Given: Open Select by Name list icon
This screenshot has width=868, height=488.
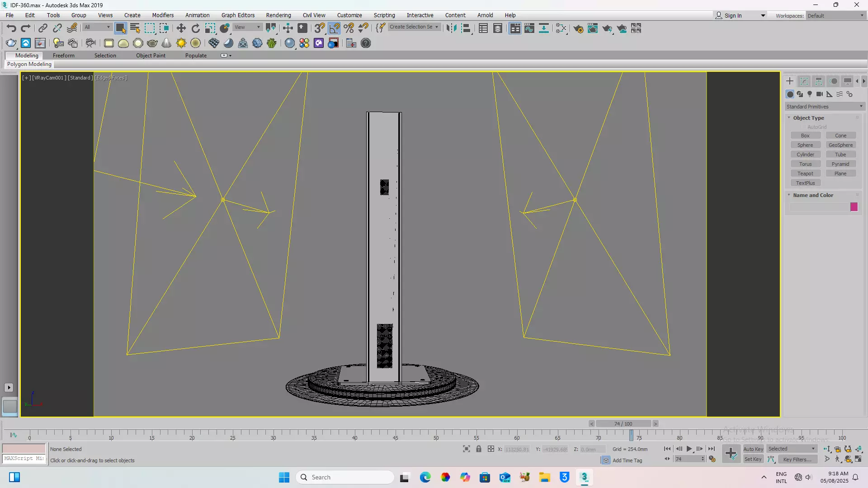Looking at the screenshot, I should (135, 28).
